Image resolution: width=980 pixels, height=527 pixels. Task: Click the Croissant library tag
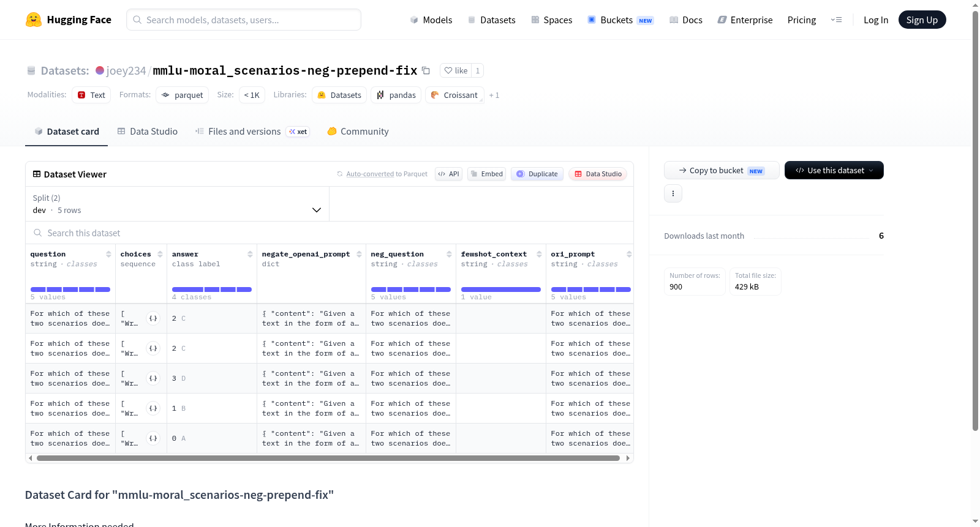pyautogui.click(x=454, y=95)
